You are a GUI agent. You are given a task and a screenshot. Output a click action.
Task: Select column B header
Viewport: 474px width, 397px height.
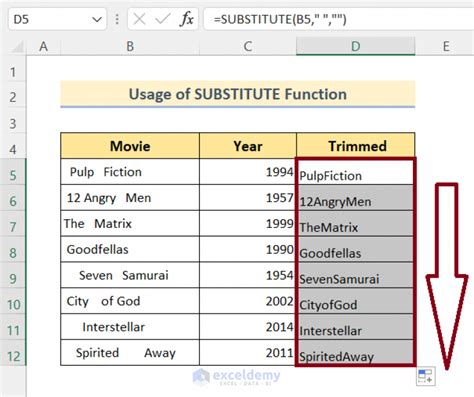[x=130, y=47]
